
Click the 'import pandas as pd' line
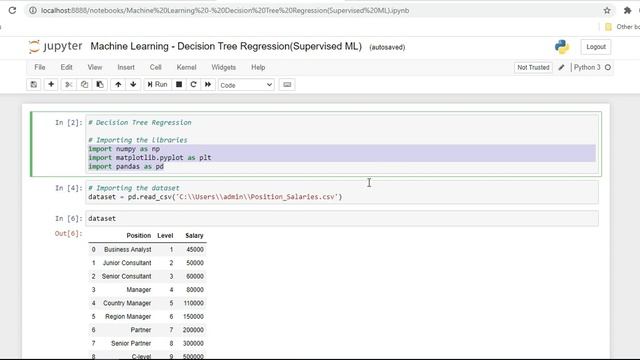[x=126, y=167]
